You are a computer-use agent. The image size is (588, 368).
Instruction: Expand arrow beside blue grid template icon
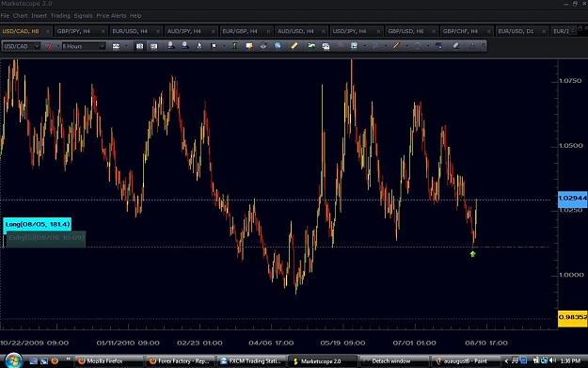point(364,46)
